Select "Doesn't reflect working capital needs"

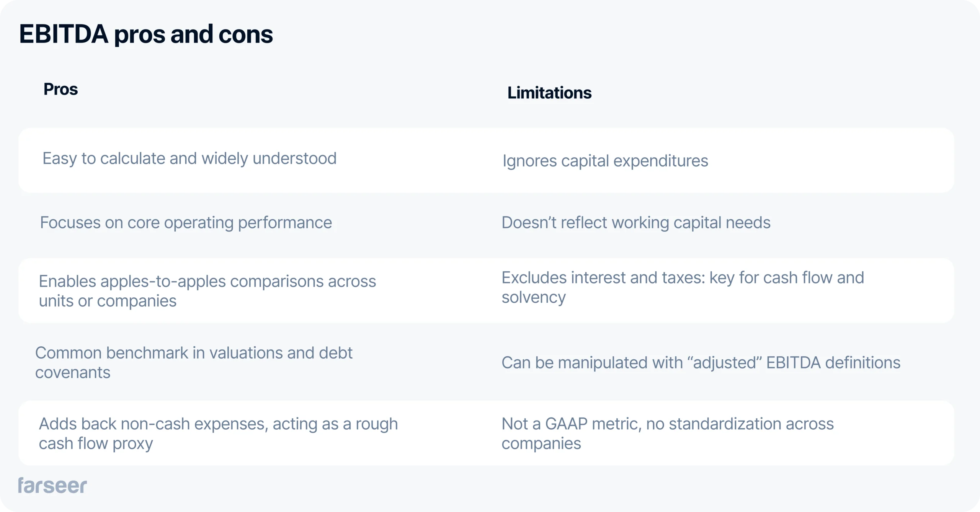636,223
